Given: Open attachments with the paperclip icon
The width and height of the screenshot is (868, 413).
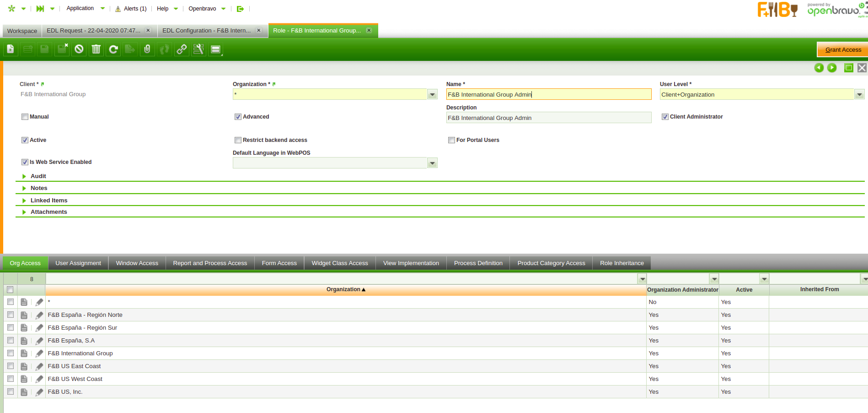Looking at the screenshot, I should pyautogui.click(x=147, y=49).
